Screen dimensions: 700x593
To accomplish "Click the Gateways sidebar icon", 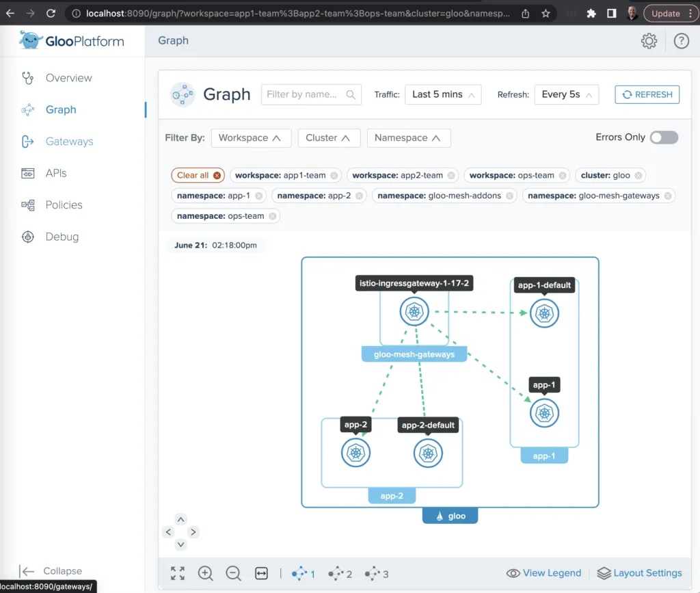I will pos(27,142).
